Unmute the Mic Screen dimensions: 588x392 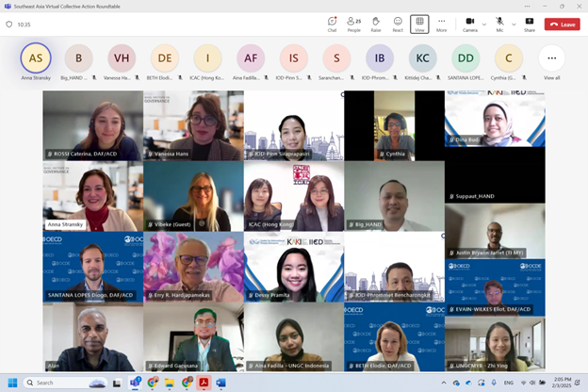point(499,23)
